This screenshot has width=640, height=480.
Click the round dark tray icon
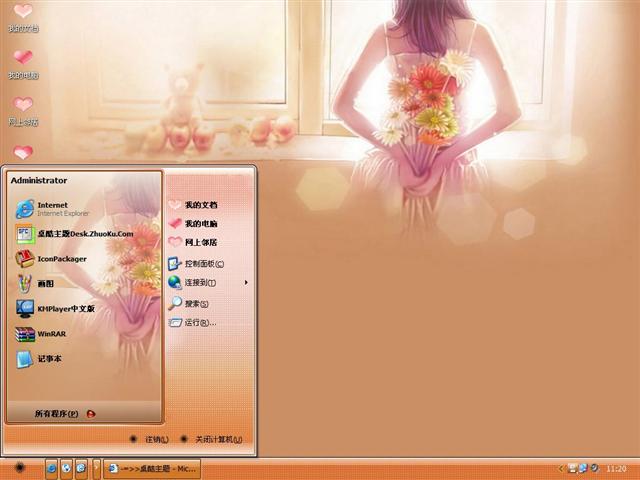[x=595, y=468]
